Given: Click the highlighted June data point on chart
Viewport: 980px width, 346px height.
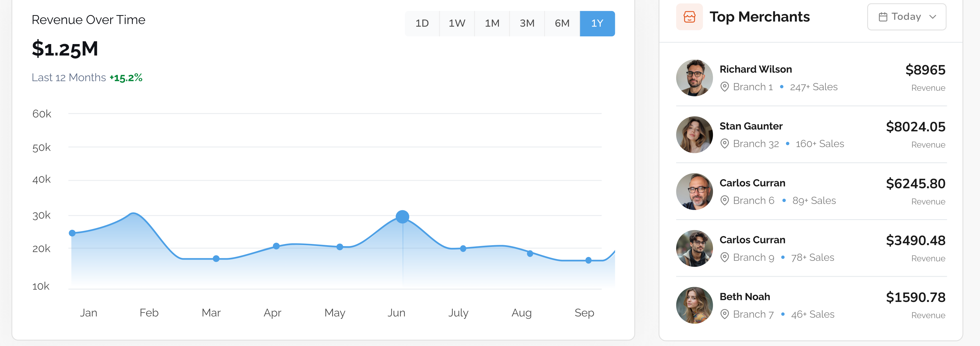Looking at the screenshot, I should coord(402,217).
